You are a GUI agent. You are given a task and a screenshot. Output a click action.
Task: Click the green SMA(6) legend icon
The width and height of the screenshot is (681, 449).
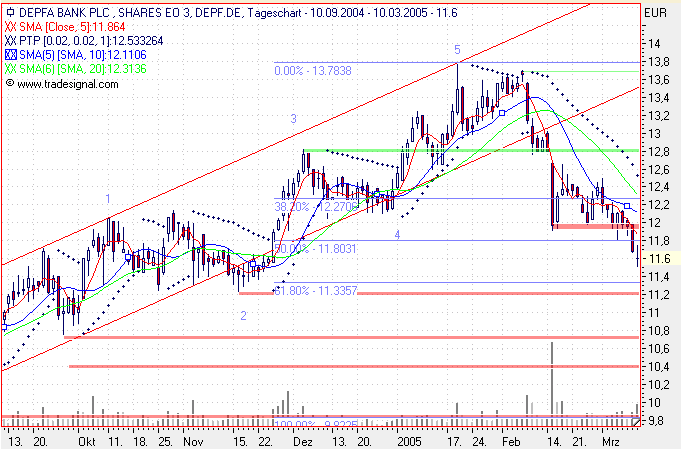pos(11,69)
